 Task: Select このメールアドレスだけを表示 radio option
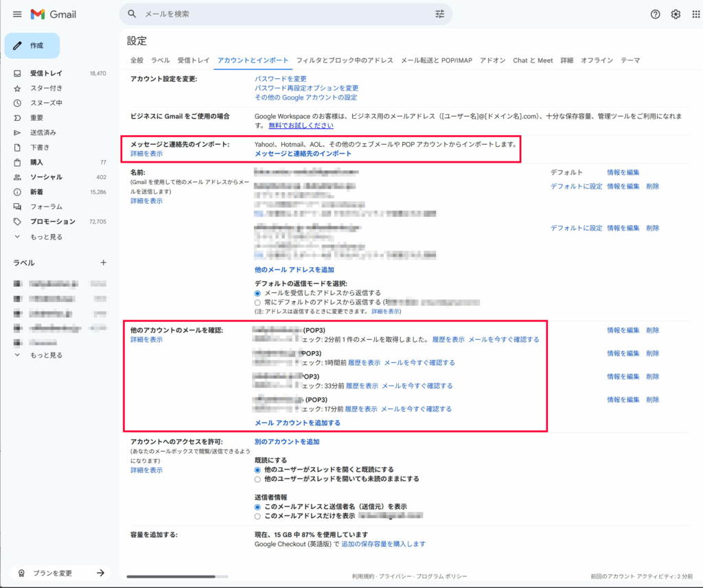tap(258, 516)
